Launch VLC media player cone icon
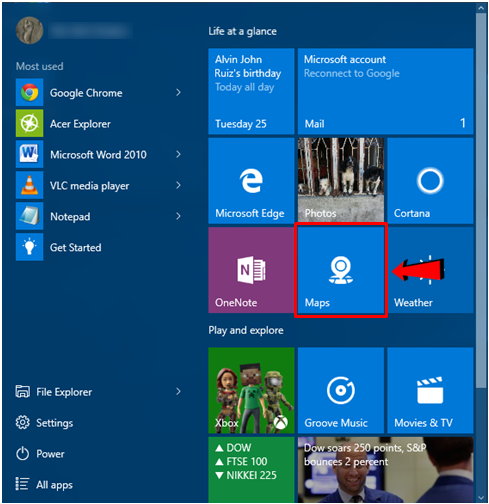 coord(29,185)
